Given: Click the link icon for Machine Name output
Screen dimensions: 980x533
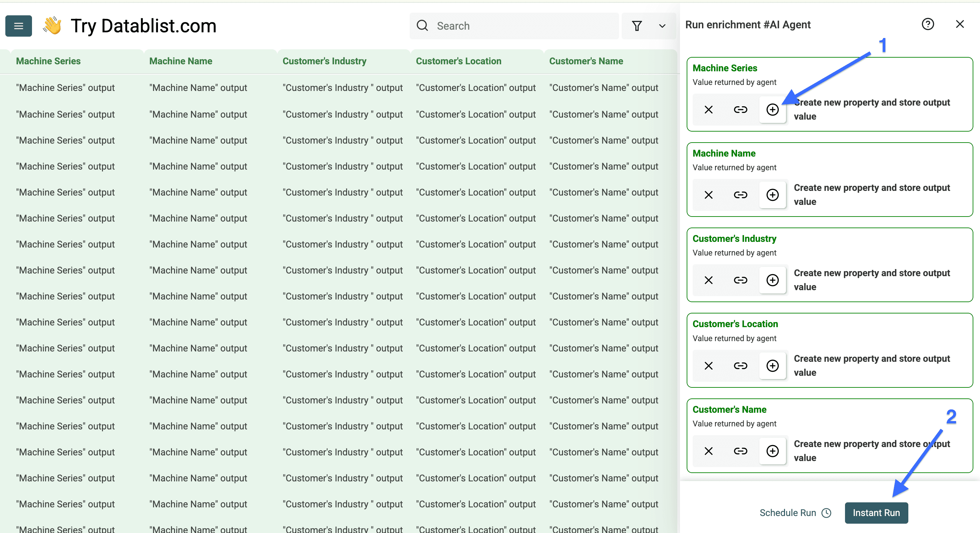Looking at the screenshot, I should point(740,195).
